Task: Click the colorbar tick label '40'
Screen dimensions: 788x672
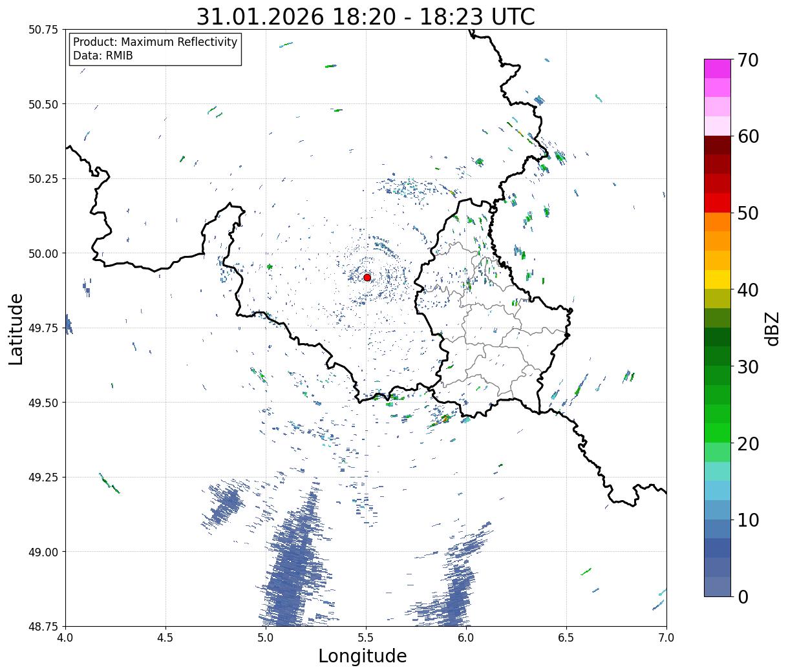Action: tap(747, 289)
